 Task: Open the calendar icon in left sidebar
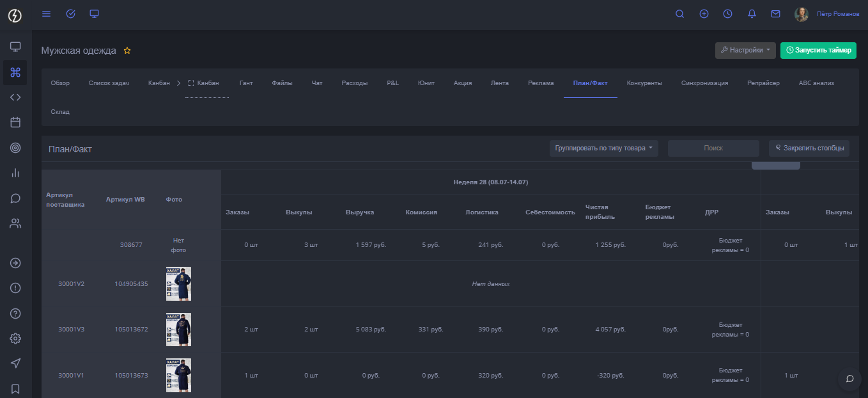[15, 122]
